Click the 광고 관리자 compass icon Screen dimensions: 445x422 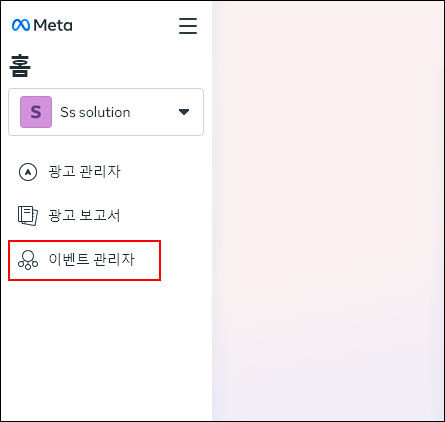(28, 172)
